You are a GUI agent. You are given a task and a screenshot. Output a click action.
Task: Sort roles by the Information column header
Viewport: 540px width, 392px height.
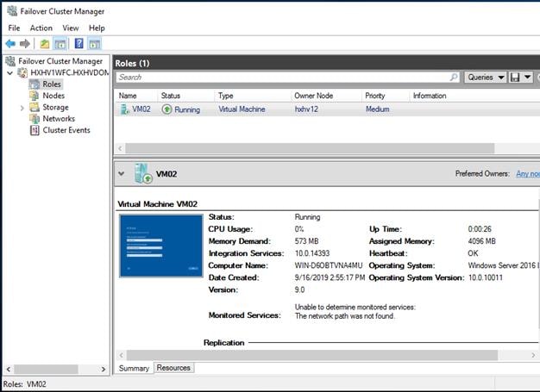tap(430, 96)
